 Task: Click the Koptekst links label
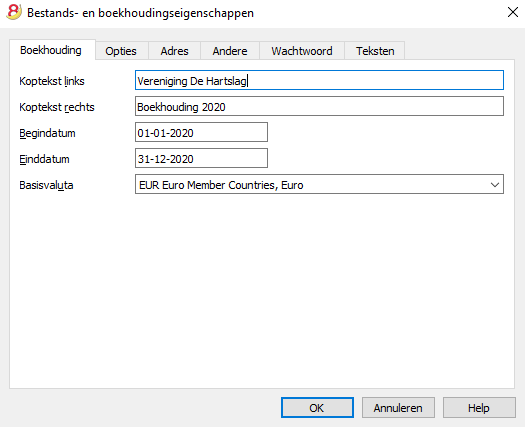52,81
